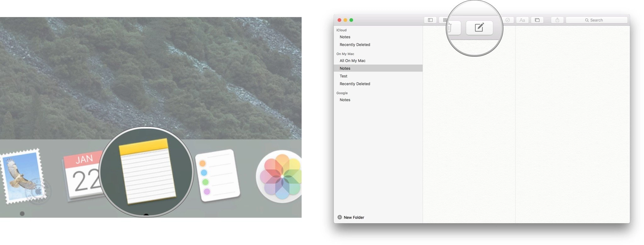Close the Notes window with red button
The image size is (644, 245).
(x=339, y=20)
